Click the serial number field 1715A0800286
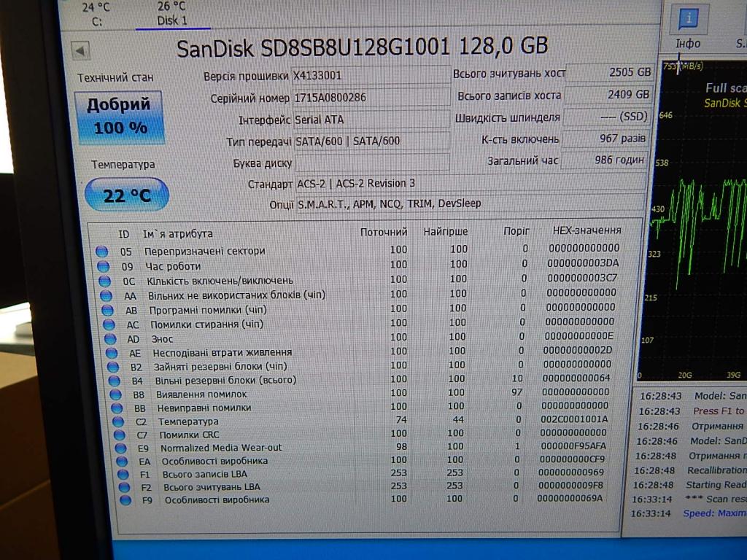Screen dimensions: 747x560 [x=371, y=97]
